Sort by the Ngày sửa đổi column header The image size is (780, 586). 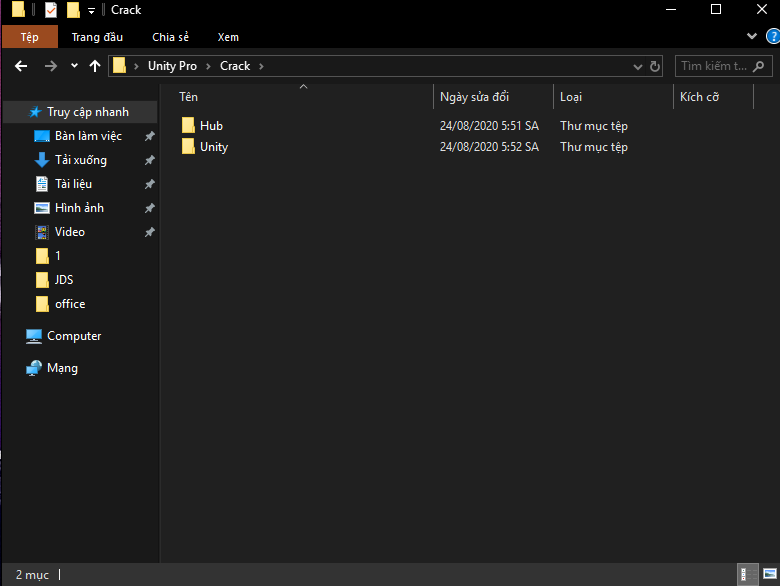[x=475, y=97]
